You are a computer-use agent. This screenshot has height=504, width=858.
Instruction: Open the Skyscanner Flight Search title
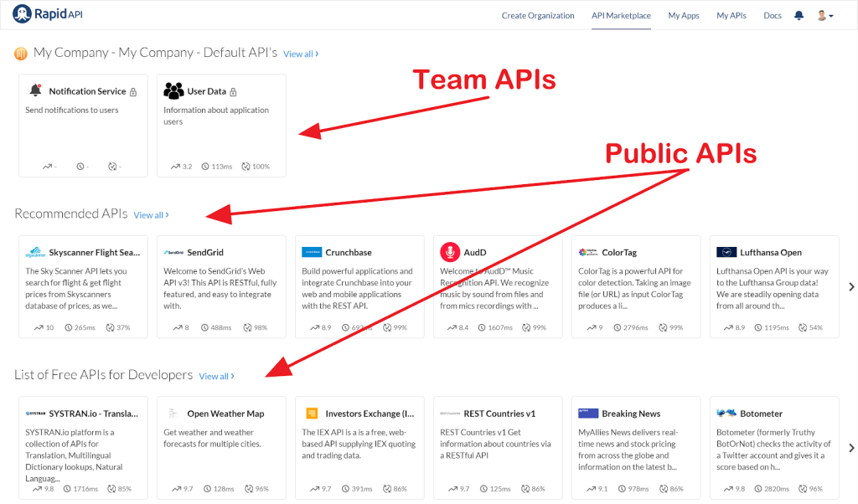(95, 253)
